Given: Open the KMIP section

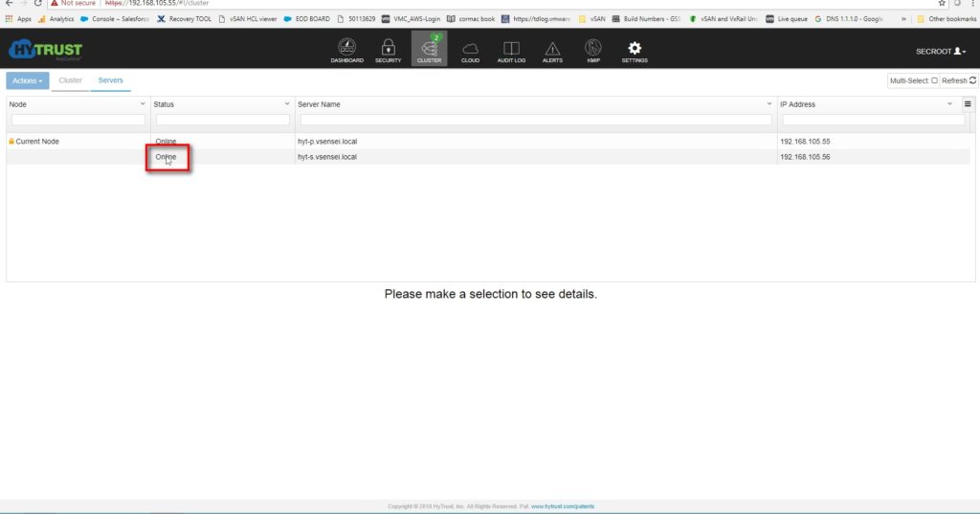Looking at the screenshot, I should [593, 51].
